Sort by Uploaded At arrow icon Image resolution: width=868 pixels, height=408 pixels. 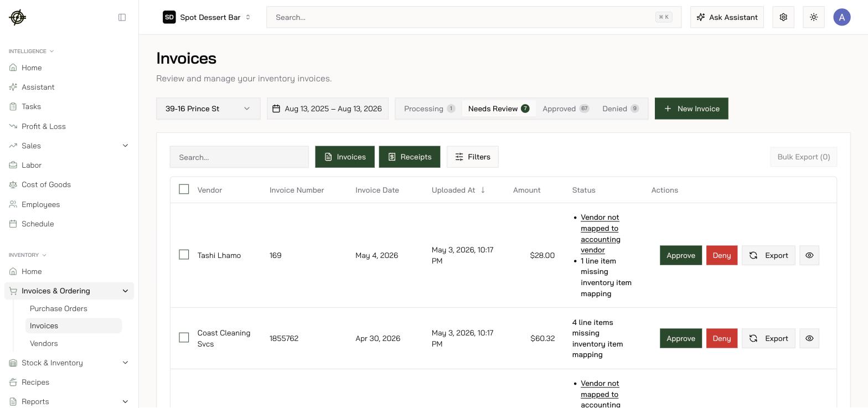click(483, 190)
